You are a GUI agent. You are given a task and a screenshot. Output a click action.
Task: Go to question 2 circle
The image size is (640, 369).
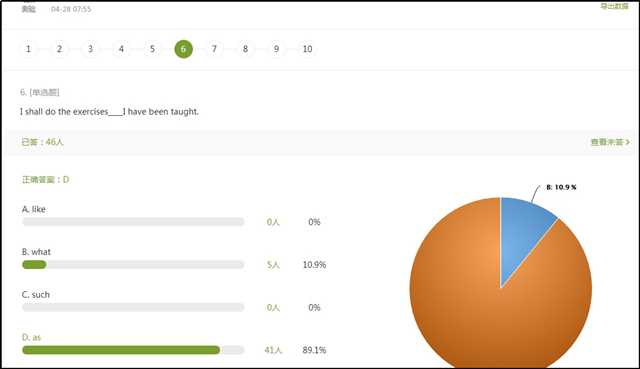click(60, 49)
